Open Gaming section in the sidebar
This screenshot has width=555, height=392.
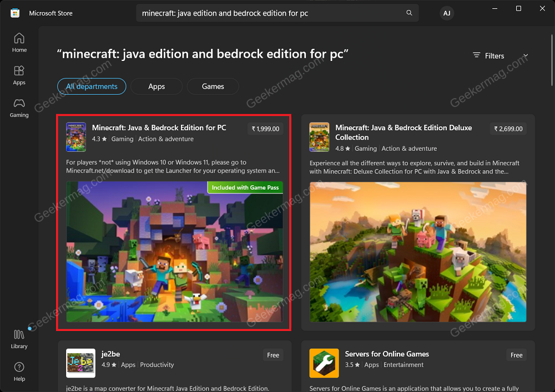point(19,108)
